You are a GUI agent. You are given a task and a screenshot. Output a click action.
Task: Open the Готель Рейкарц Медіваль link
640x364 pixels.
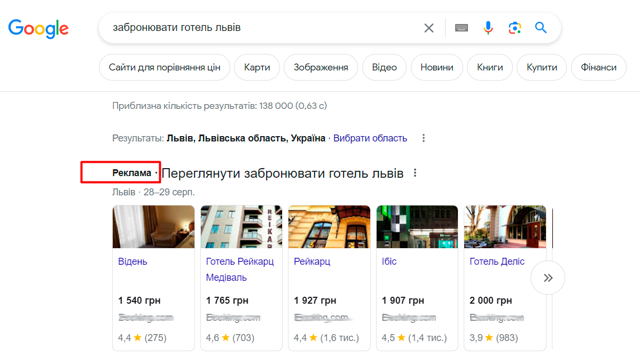pos(239,270)
